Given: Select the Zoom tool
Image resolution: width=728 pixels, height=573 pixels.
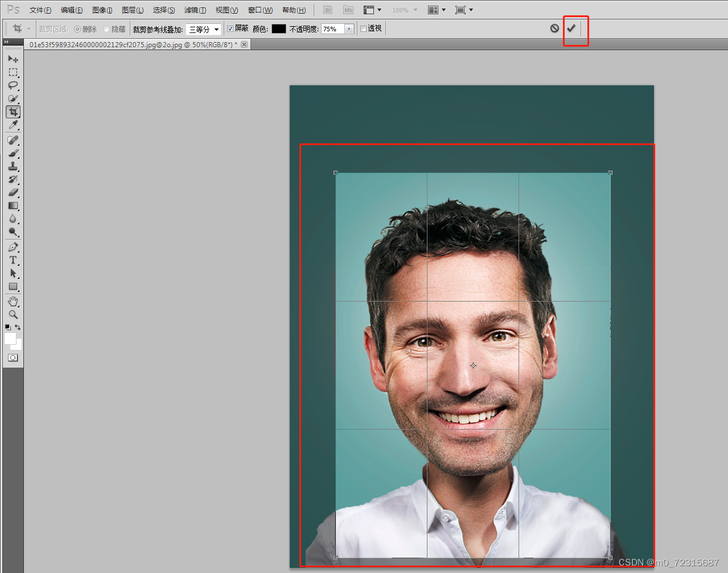Looking at the screenshot, I should 13,314.
